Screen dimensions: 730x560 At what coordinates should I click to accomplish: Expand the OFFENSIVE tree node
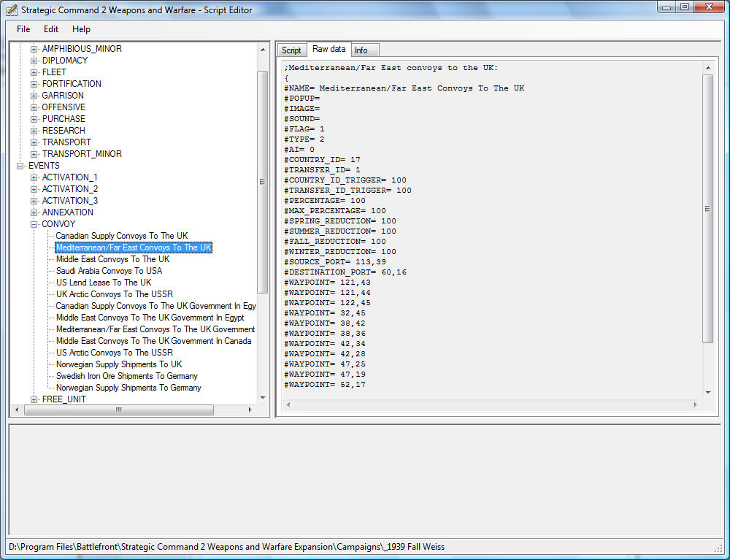tap(34, 107)
